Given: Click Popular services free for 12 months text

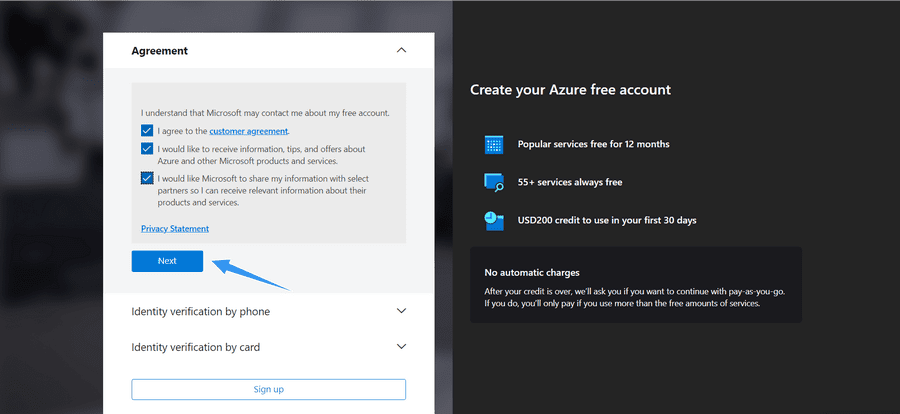Looking at the screenshot, I should (593, 144).
